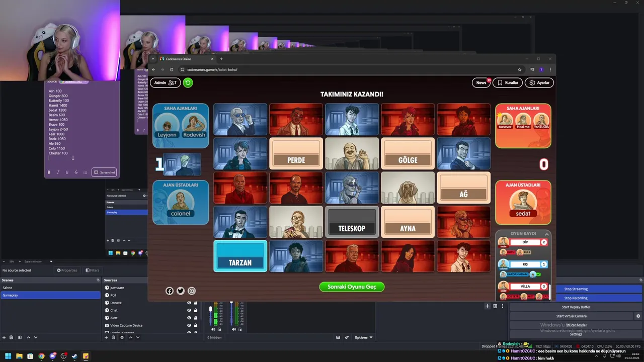Unlock the Donate source
The image size is (644, 362).
(x=196, y=303)
